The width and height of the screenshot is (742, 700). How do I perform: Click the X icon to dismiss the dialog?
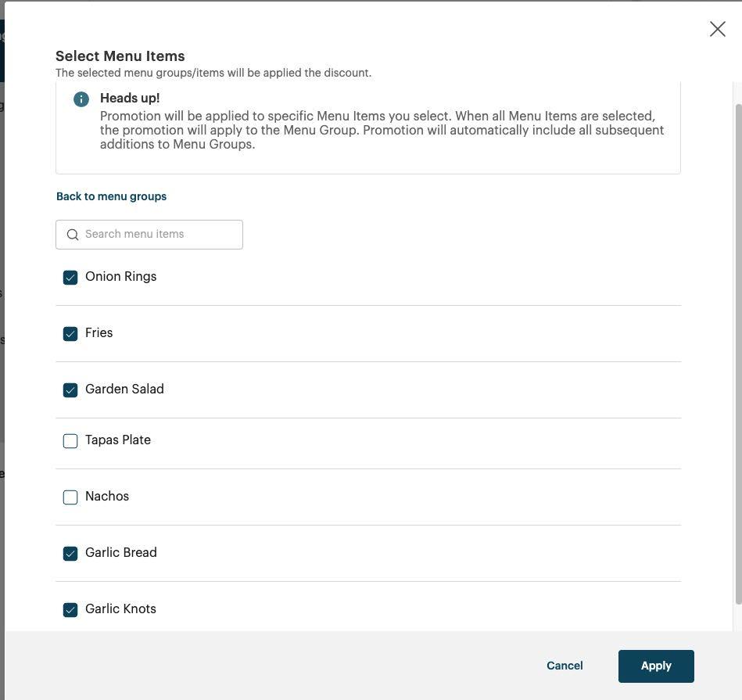[x=717, y=29]
